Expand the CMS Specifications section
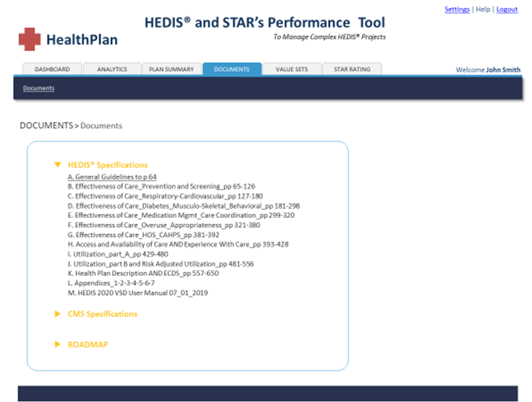532x402 pixels. point(57,314)
